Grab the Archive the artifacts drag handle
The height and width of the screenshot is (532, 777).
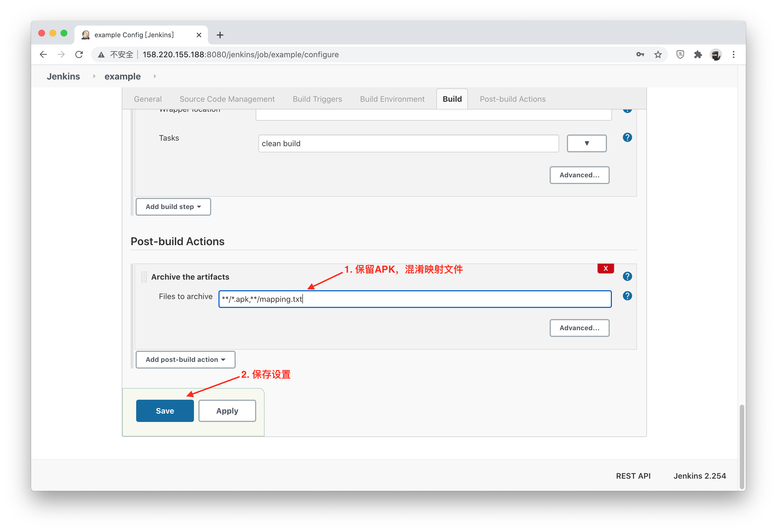[x=143, y=277]
